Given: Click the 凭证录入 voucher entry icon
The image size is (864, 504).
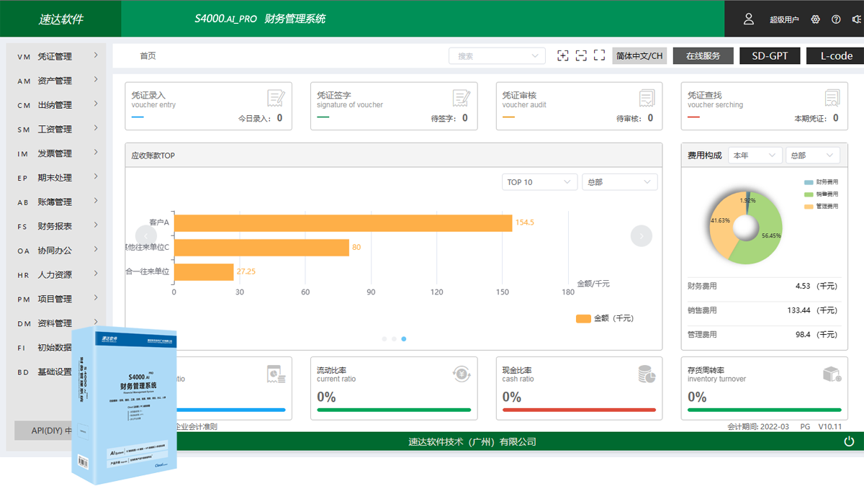Looking at the screenshot, I should [276, 99].
